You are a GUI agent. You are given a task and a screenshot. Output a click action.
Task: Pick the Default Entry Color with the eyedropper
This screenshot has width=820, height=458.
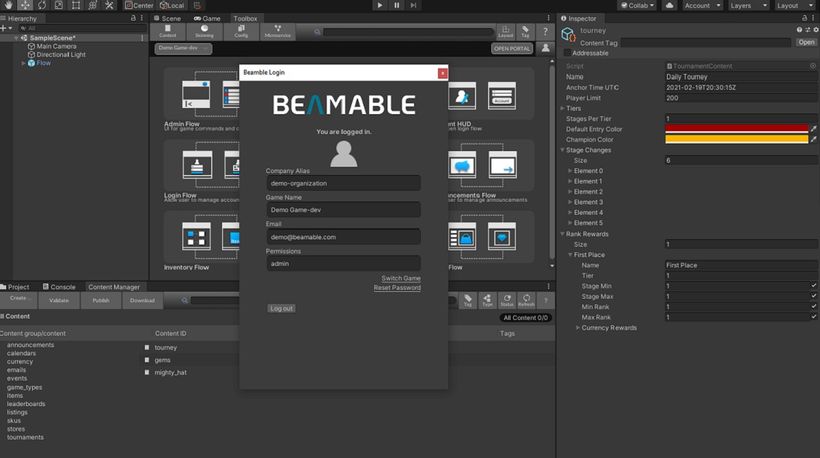click(x=813, y=129)
